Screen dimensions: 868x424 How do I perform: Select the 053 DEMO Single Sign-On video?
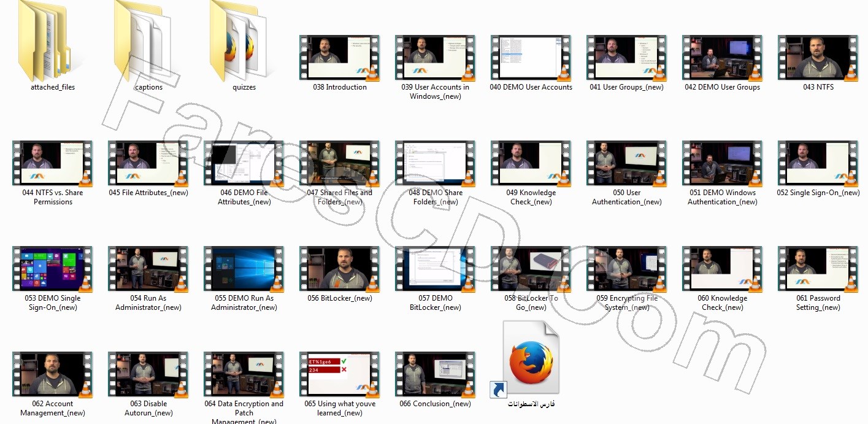[53, 269]
